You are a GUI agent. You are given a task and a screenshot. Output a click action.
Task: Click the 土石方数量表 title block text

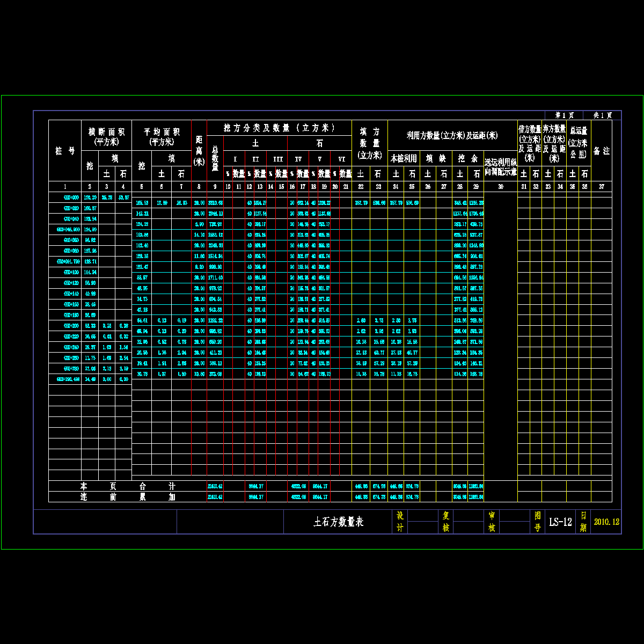pos(338,522)
